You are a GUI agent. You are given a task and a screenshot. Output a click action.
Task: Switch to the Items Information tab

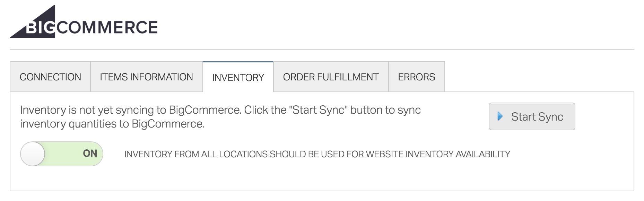(147, 77)
